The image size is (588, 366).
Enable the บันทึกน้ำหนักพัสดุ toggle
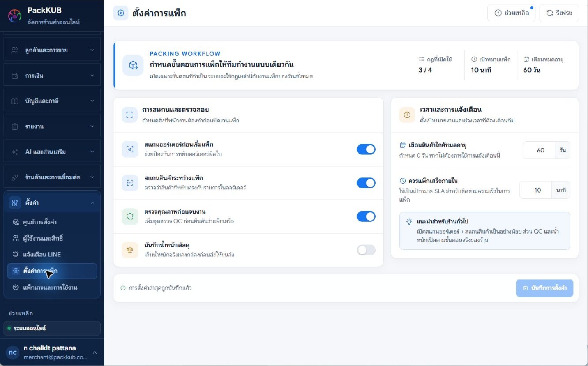coord(366,250)
